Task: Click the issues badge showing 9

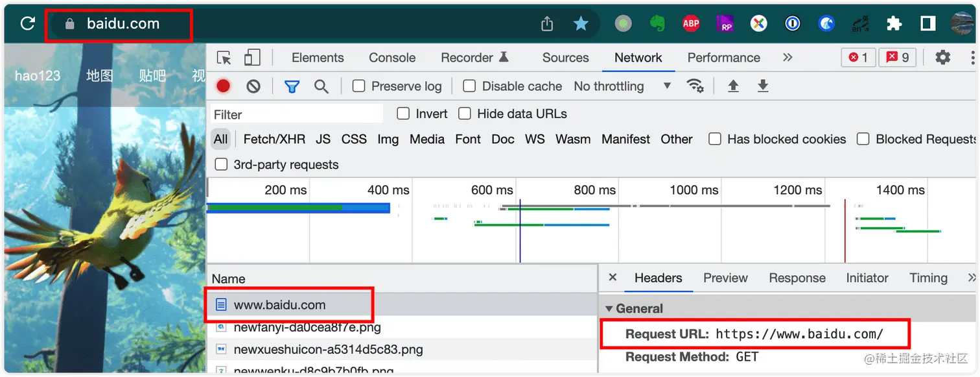Action: [x=898, y=58]
